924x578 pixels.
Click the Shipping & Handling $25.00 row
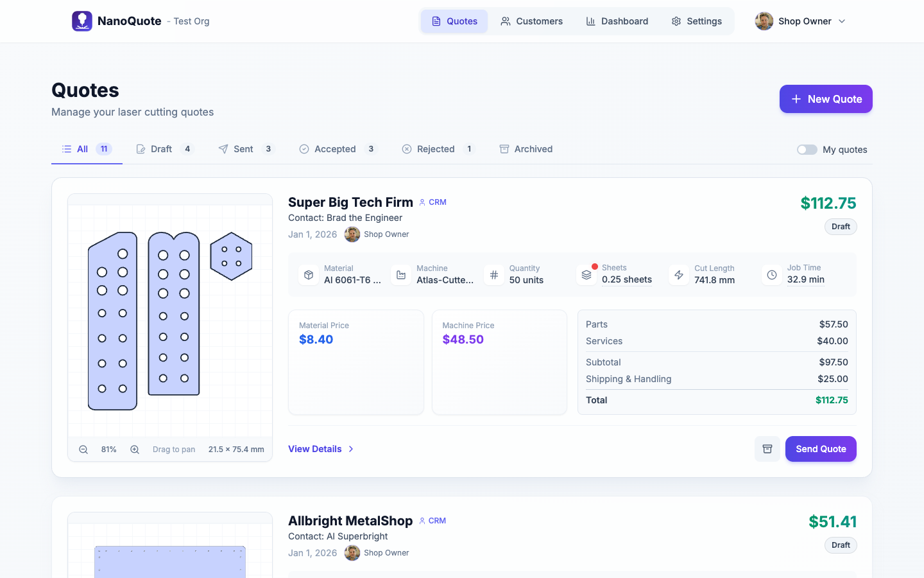coord(717,379)
